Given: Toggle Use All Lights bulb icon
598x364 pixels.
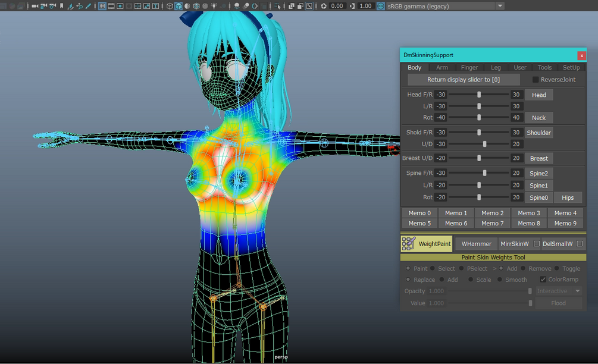Looking at the screenshot, I should 214,6.
